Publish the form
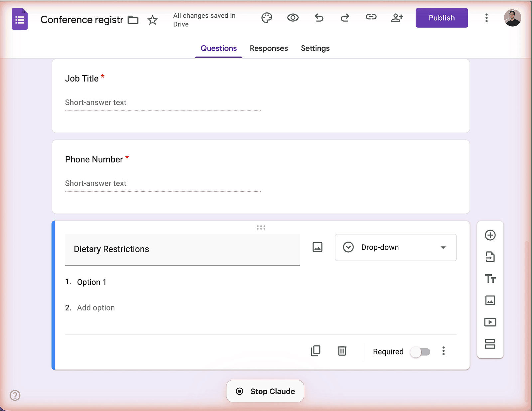 pyautogui.click(x=442, y=18)
